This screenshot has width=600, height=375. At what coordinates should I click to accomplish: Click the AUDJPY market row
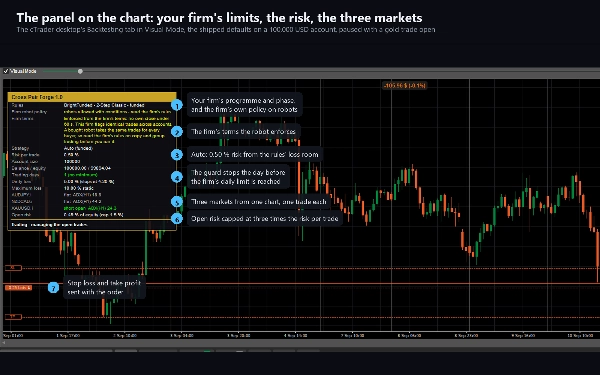(92, 195)
